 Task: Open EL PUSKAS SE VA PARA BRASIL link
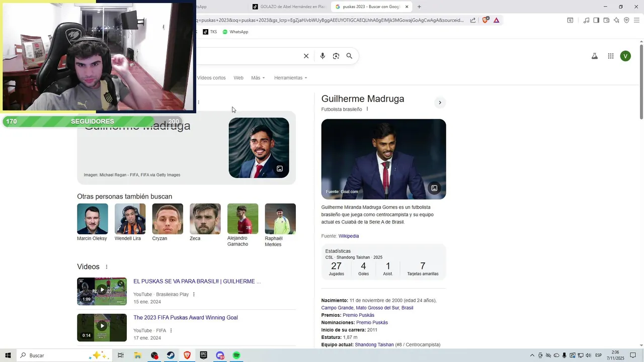197,282
